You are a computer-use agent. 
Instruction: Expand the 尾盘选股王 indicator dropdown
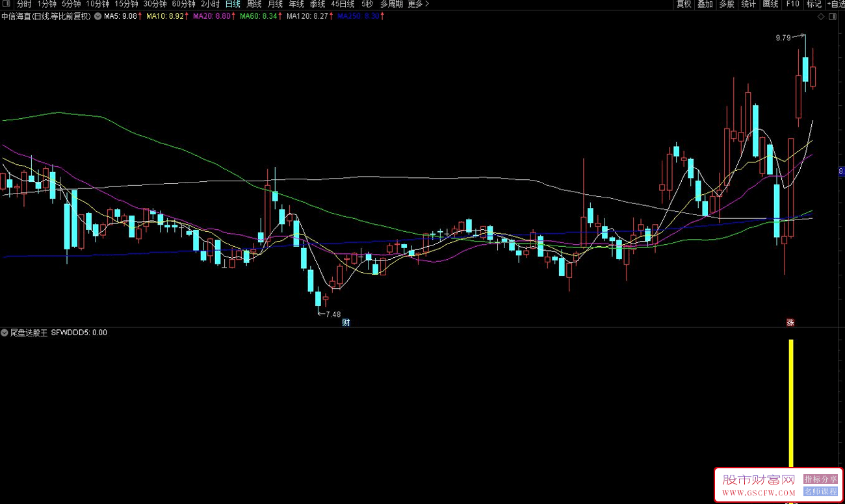click(x=5, y=333)
